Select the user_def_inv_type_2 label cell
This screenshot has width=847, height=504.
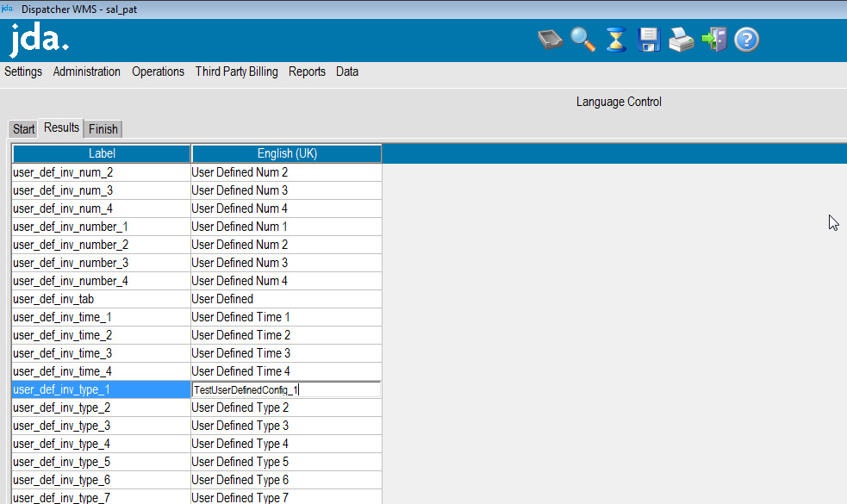point(101,408)
